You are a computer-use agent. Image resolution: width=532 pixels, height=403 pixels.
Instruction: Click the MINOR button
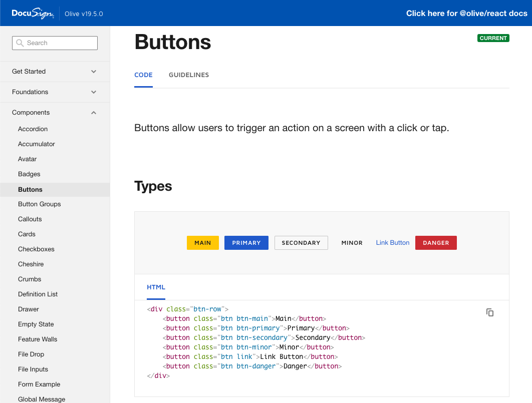[x=352, y=243]
